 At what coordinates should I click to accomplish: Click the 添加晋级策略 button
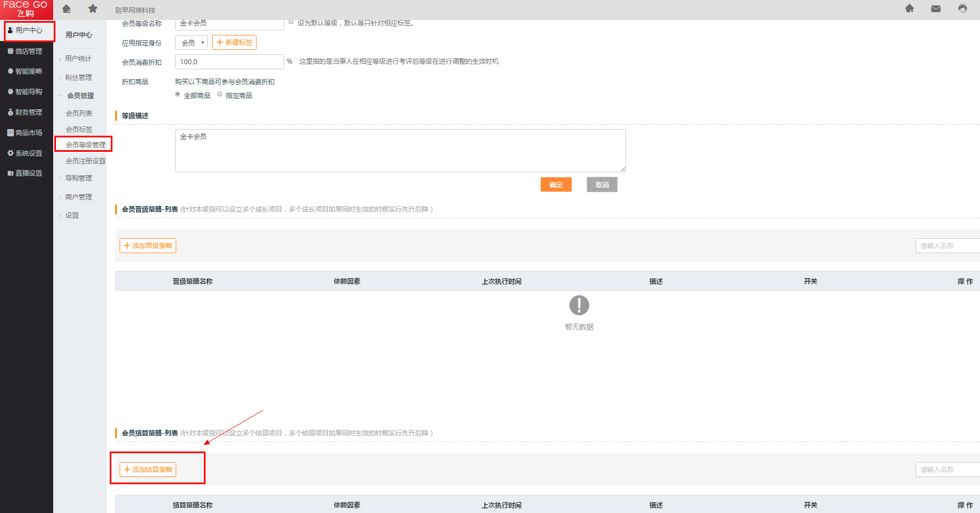148,246
